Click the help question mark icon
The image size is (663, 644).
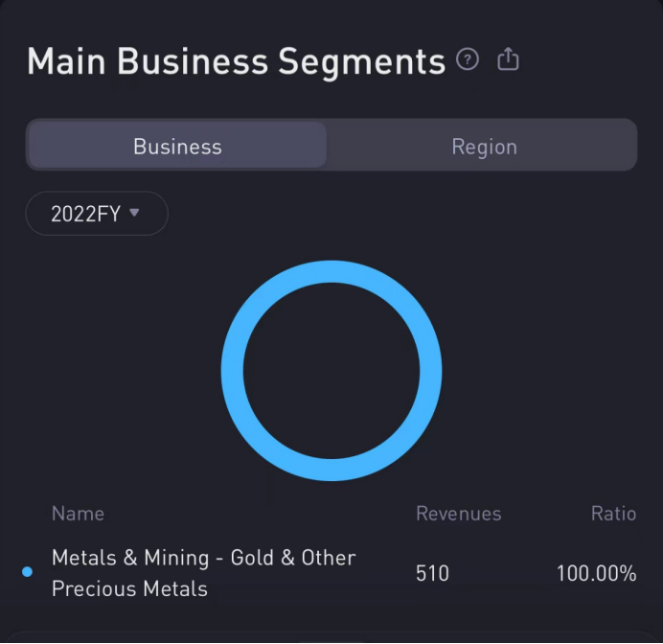point(468,60)
